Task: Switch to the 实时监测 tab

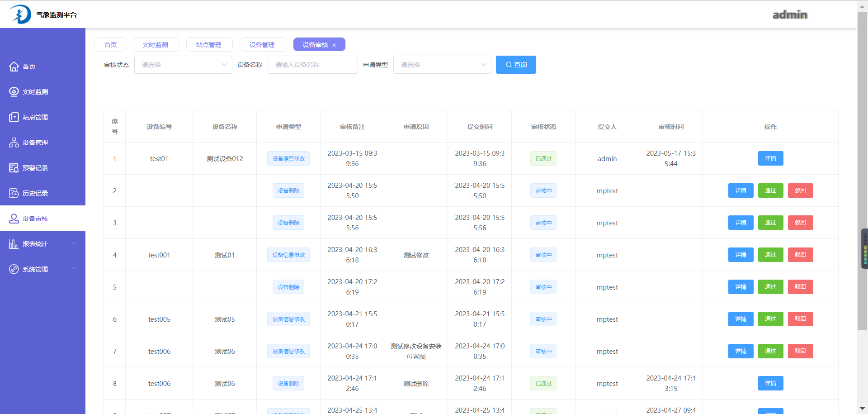Action: point(156,44)
